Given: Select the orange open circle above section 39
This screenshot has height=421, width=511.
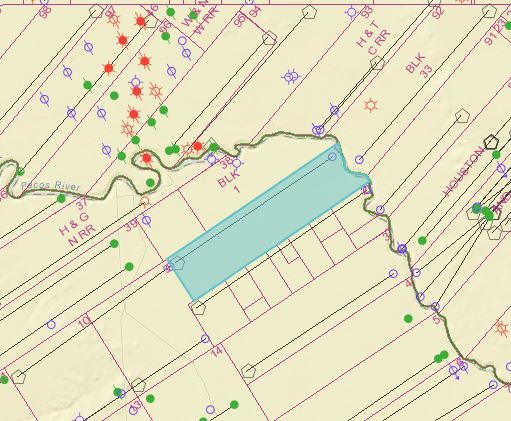Looking at the screenshot, I should click(x=145, y=201).
